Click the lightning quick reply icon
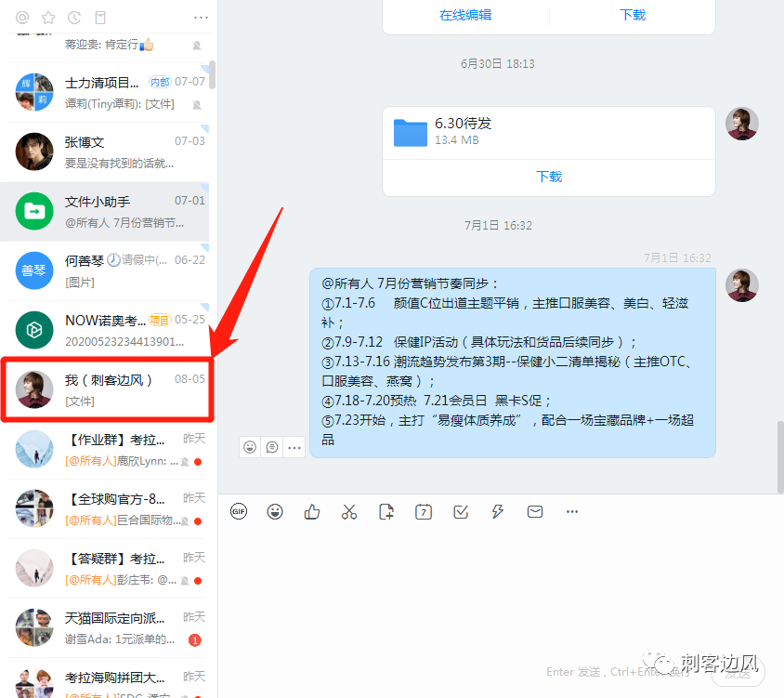Viewport: 784px width, 698px height. point(498,511)
